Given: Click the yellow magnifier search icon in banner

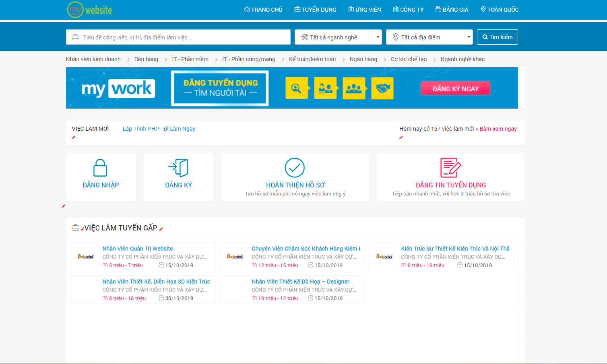Looking at the screenshot, I should click(297, 88).
